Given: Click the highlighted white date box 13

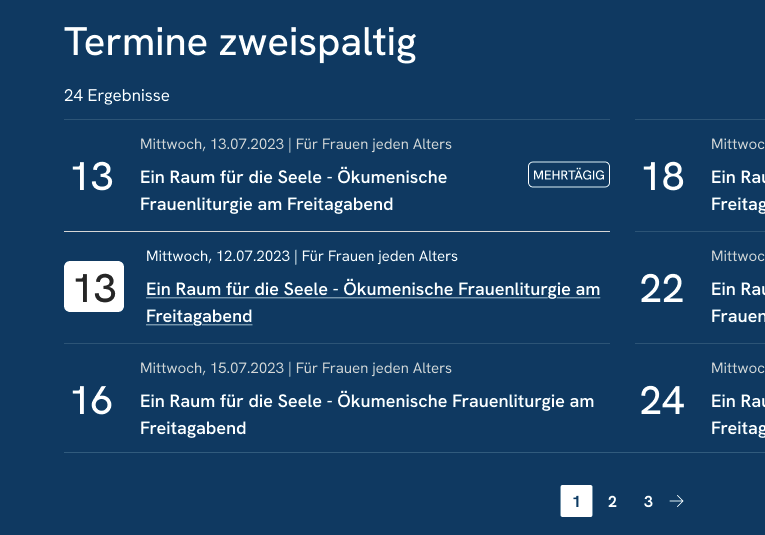Looking at the screenshot, I should 94,287.
